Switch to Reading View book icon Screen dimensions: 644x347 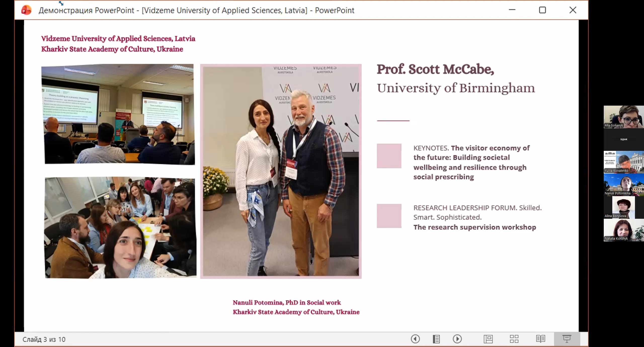pyautogui.click(x=540, y=339)
